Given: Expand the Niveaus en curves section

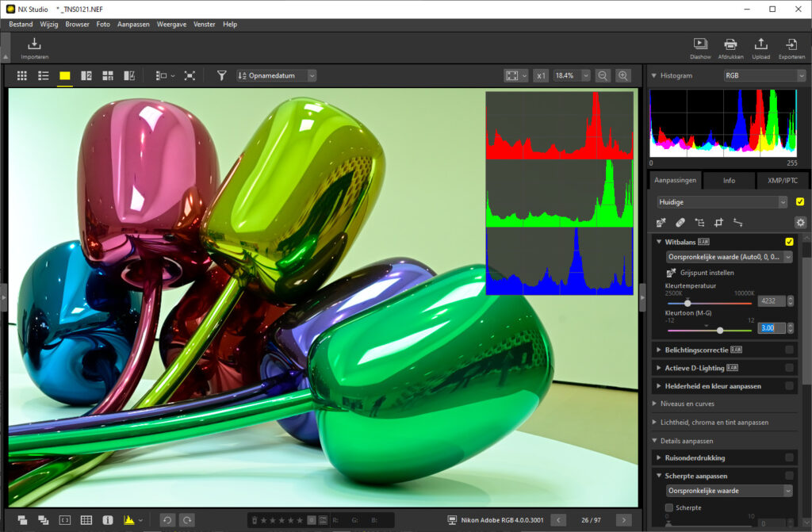Looking at the screenshot, I should pyautogui.click(x=654, y=404).
